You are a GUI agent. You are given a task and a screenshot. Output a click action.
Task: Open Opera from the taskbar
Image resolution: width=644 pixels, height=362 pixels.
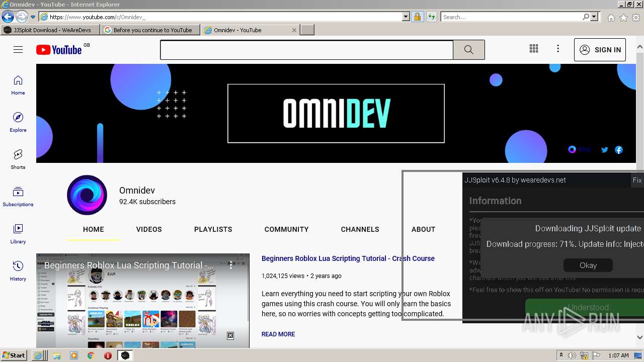click(108, 355)
